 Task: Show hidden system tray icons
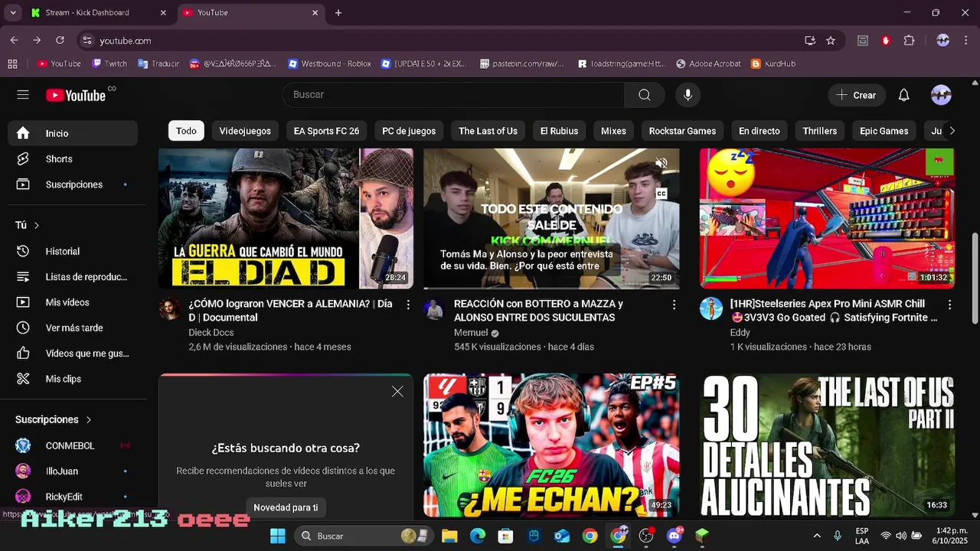coord(817,536)
